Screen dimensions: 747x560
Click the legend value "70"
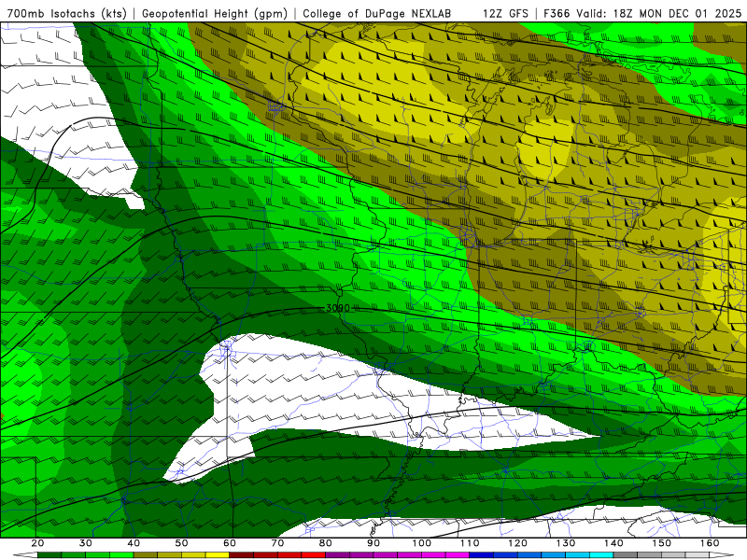click(277, 543)
